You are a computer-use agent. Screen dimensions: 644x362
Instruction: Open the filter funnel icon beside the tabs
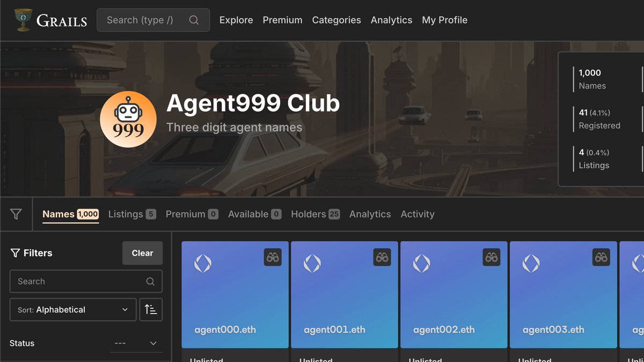16,214
